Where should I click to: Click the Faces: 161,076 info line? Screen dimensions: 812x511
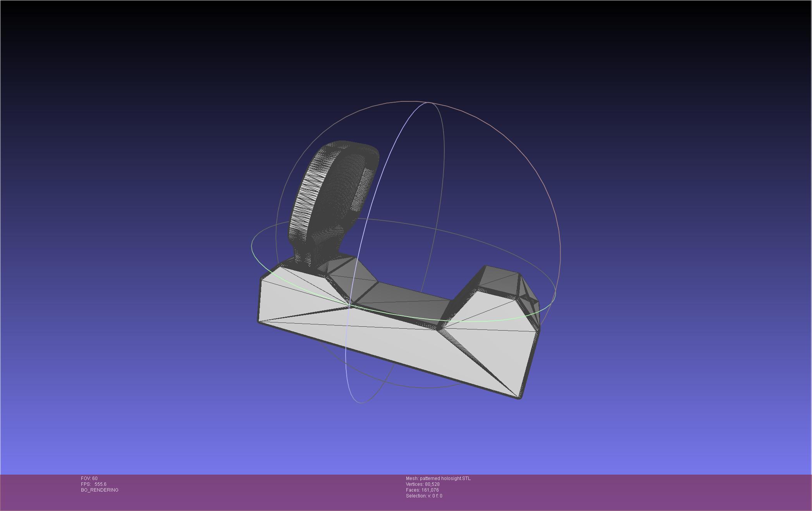pos(422,490)
